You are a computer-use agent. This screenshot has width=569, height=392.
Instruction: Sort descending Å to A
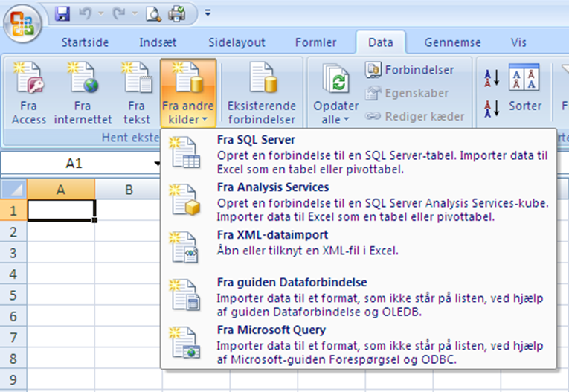[492, 109]
